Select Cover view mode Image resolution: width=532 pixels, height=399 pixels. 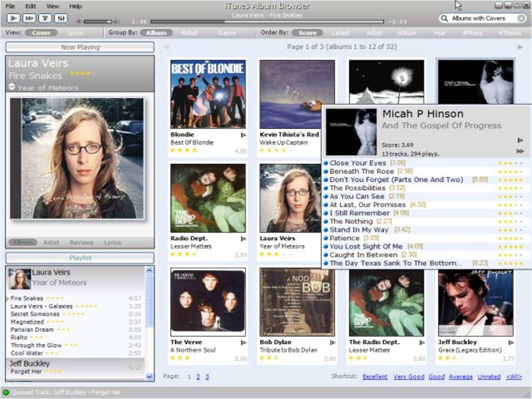41,33
